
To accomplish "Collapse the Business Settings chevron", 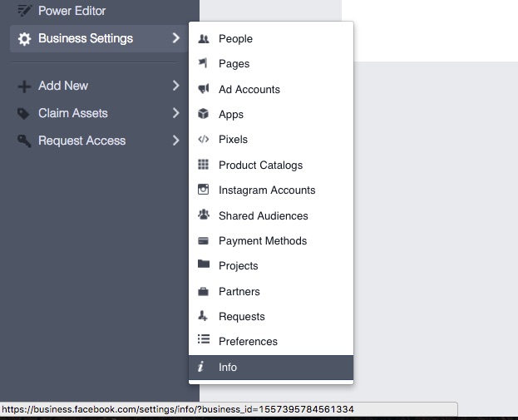I will tap(175, 38).
